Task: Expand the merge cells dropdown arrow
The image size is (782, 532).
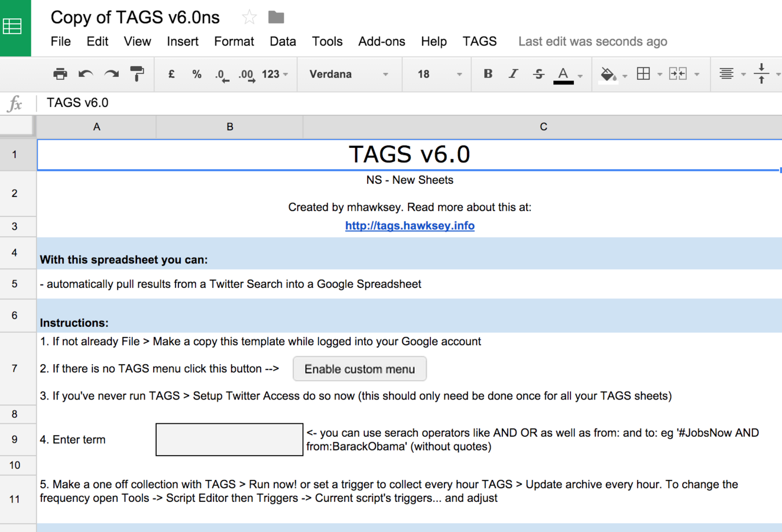Action: 697,74
